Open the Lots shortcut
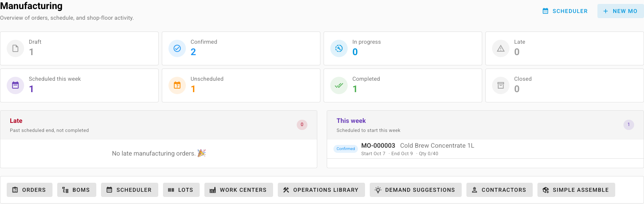 (x=181, y=190)
